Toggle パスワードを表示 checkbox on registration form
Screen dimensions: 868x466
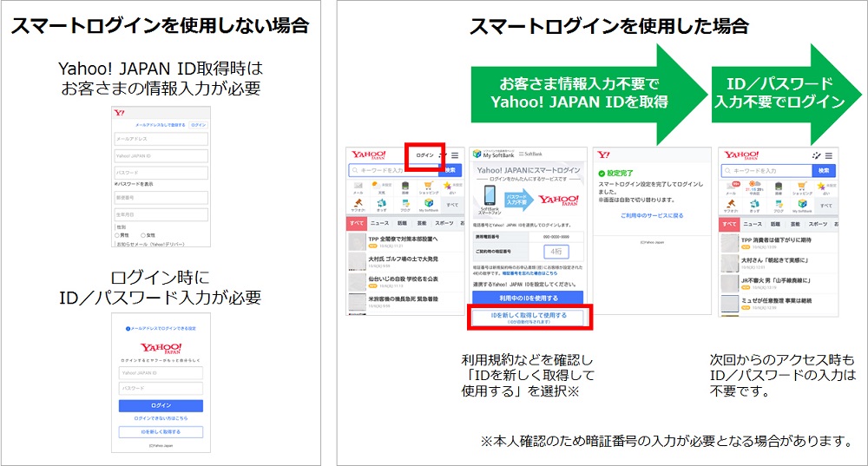[116, 184]
